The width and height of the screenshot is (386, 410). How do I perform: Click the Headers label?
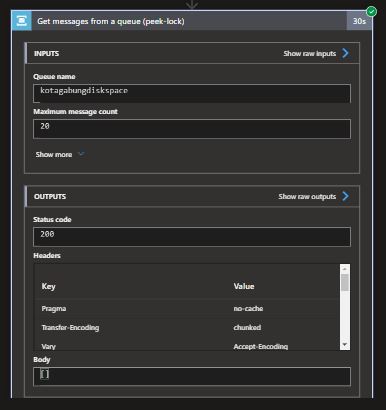[x=47, y=256]
